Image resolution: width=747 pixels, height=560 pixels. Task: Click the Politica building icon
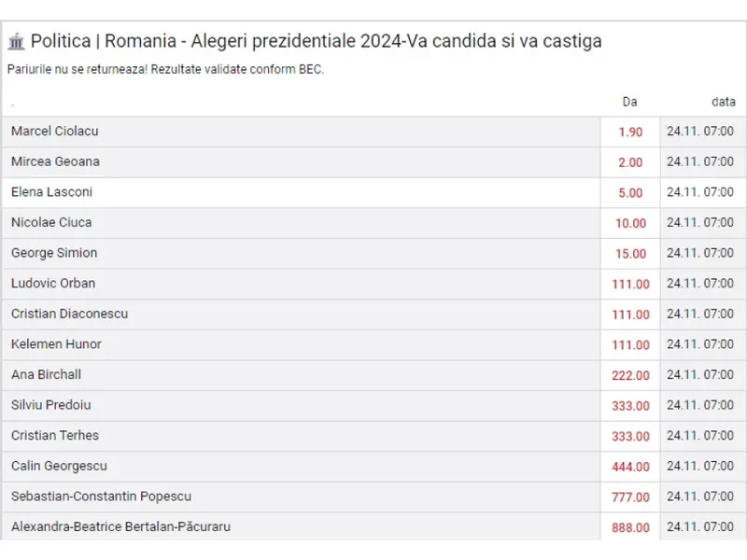pyautogui.click(x=16, y=41)
